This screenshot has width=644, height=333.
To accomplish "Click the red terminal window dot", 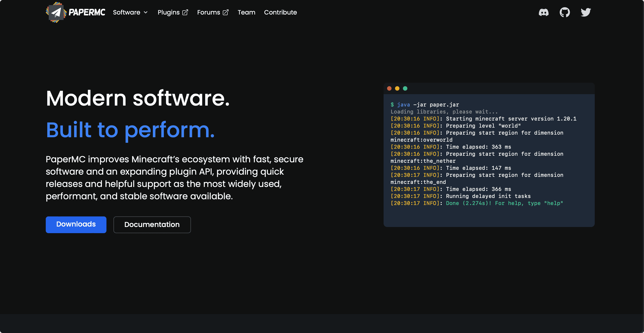I will click(x=389, y=88).
